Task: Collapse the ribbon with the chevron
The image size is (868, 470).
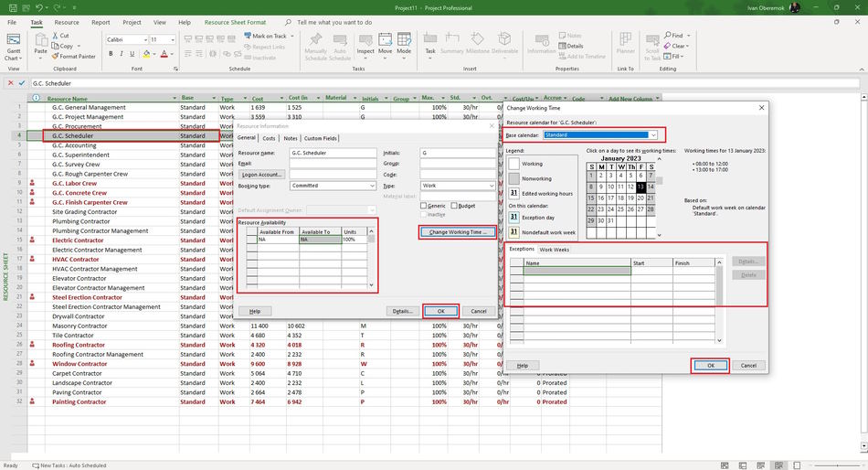Action: (x=862, y=69)
